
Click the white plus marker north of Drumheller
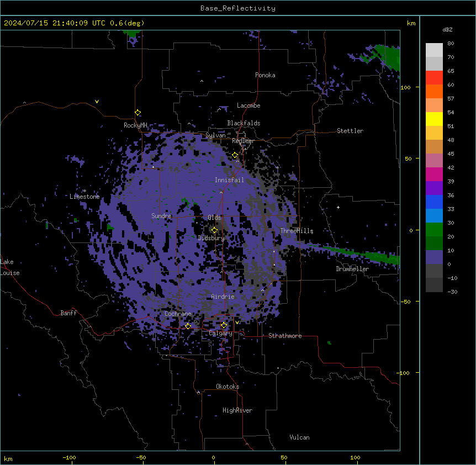click(338, 207)
